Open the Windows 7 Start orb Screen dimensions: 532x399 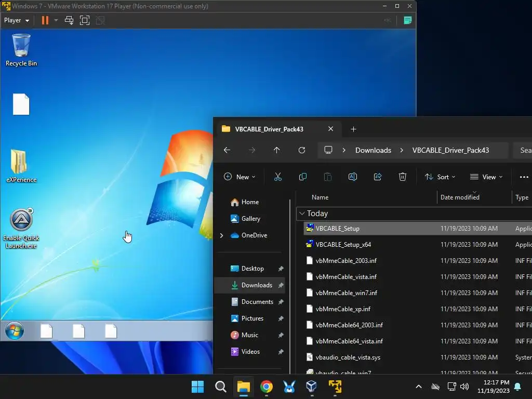click(14, 331)
